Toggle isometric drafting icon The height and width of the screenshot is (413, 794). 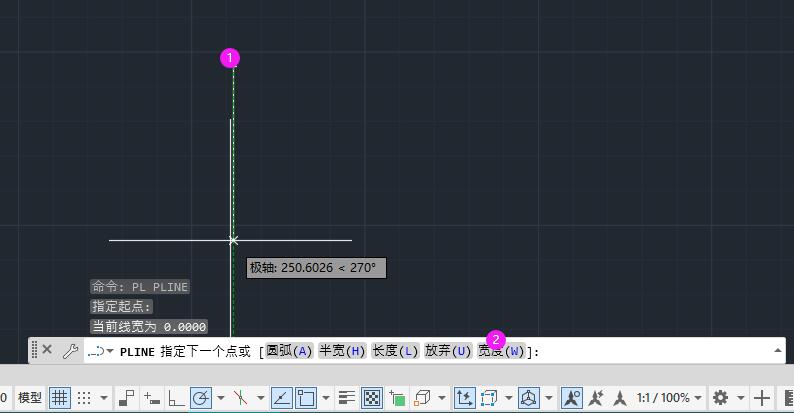[241, 398]
